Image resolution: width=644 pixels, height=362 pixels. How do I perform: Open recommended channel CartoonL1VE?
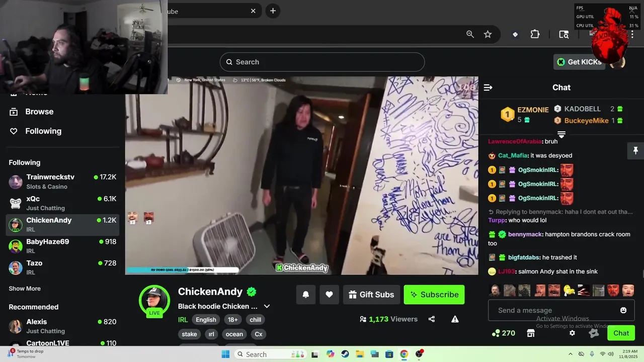click(x=62, y=342)
